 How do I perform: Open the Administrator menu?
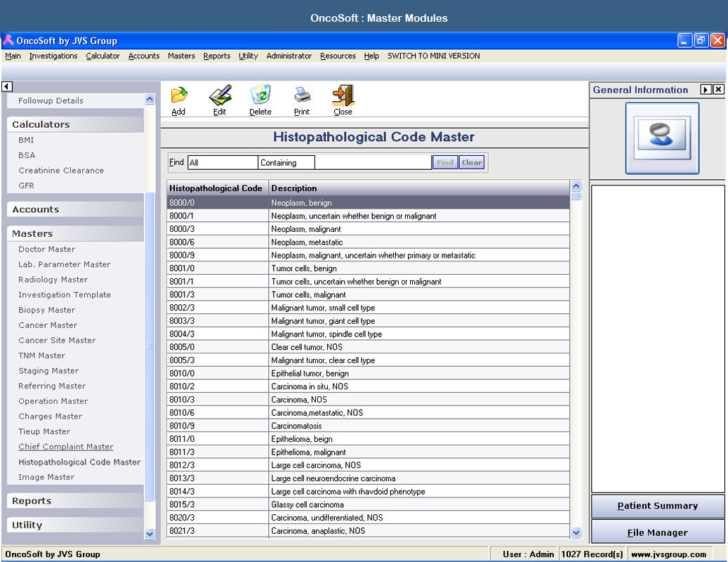coord(289,55)
